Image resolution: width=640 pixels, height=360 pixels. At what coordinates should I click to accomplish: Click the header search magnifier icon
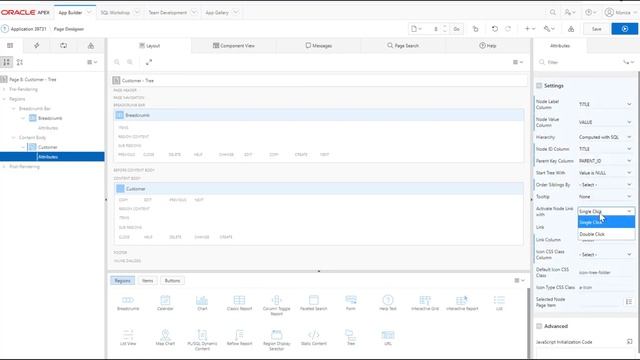(x=553, y=13)
